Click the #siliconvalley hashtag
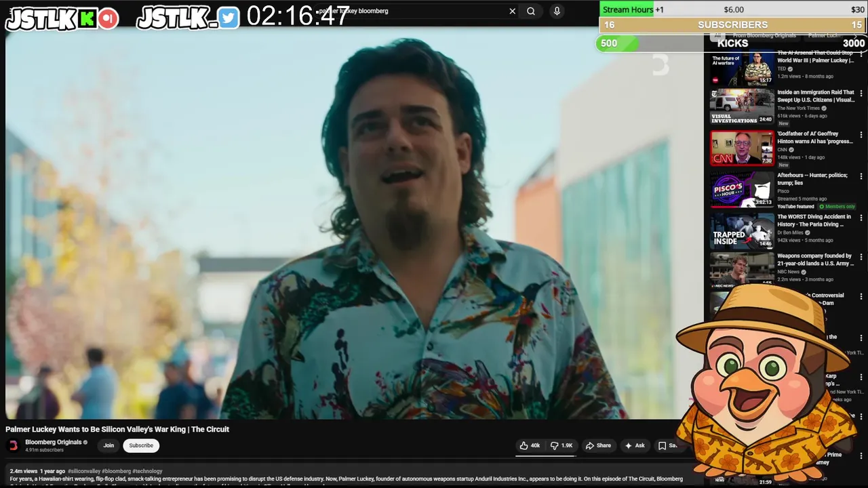The image size is (868, 488). [84, 471]
